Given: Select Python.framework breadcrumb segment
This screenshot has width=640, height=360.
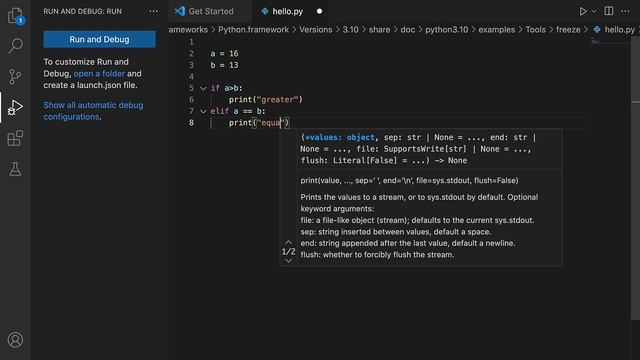Looking at the screenshot, I should 253,30.
